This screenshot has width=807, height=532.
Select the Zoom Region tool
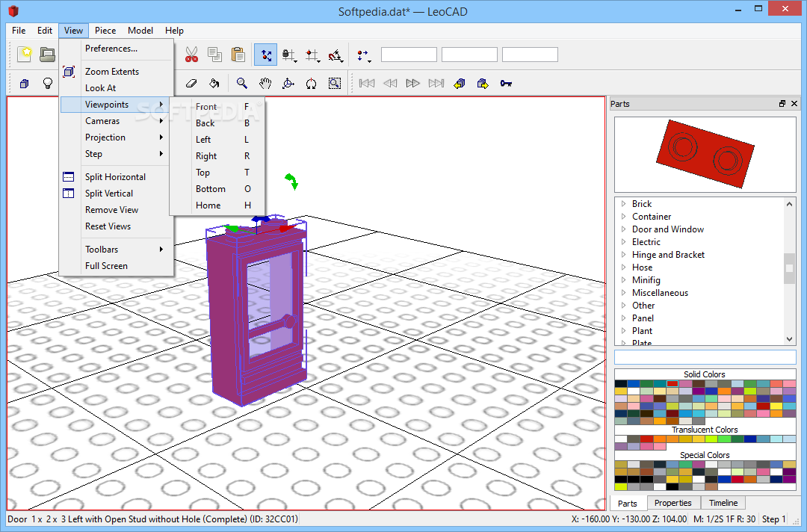(x=335, y=84)
